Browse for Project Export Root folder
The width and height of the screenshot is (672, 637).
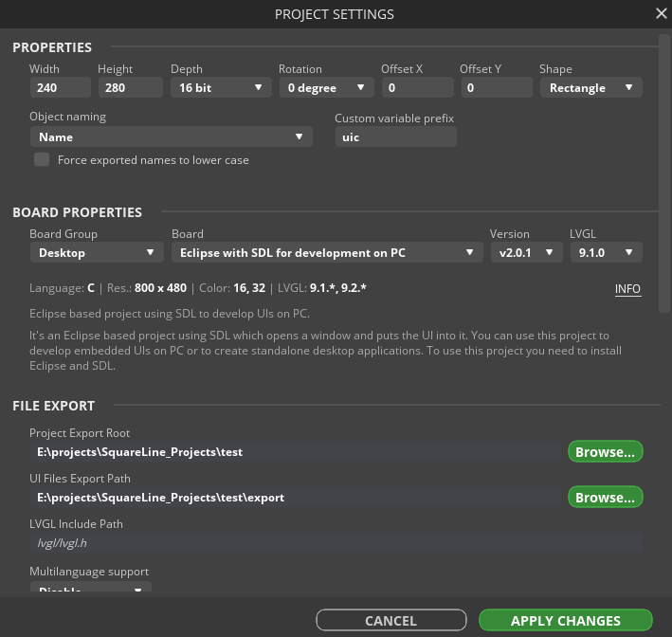[x=605, y=452]
